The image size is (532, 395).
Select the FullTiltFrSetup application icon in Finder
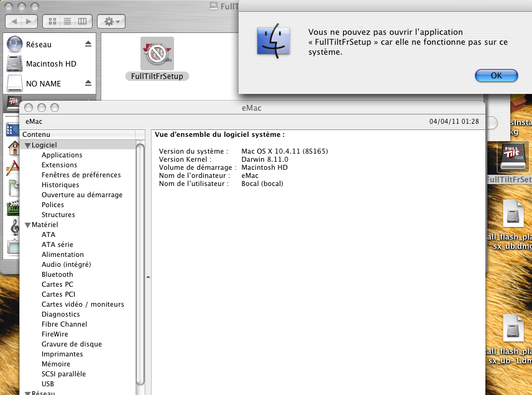pyautogui.click(x=157, y=53)
